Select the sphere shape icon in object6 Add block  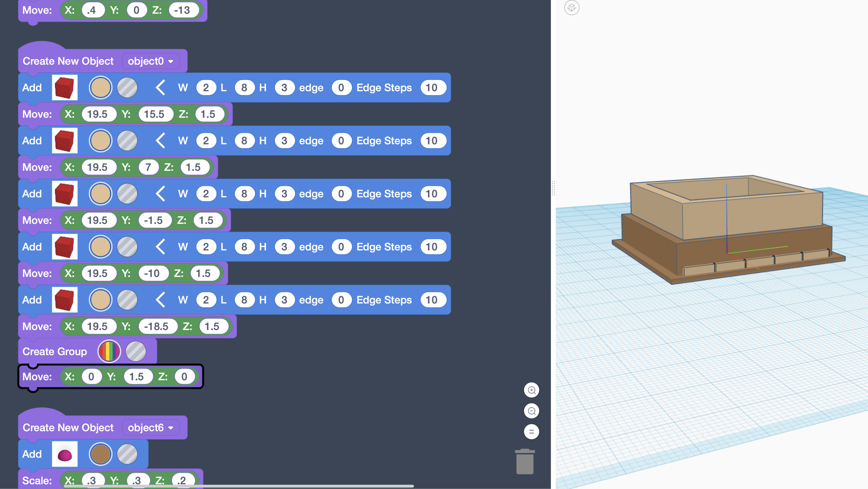pyautogui.click(x=64, y=454)
